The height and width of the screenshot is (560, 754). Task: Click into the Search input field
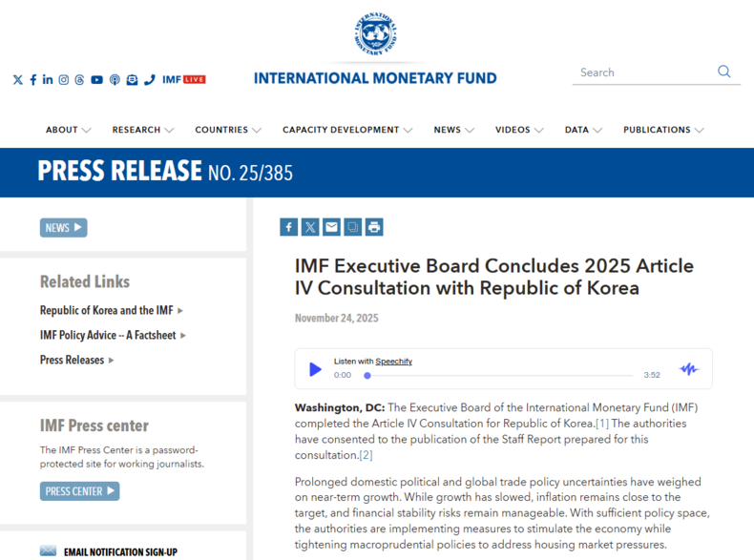[644, 73]
